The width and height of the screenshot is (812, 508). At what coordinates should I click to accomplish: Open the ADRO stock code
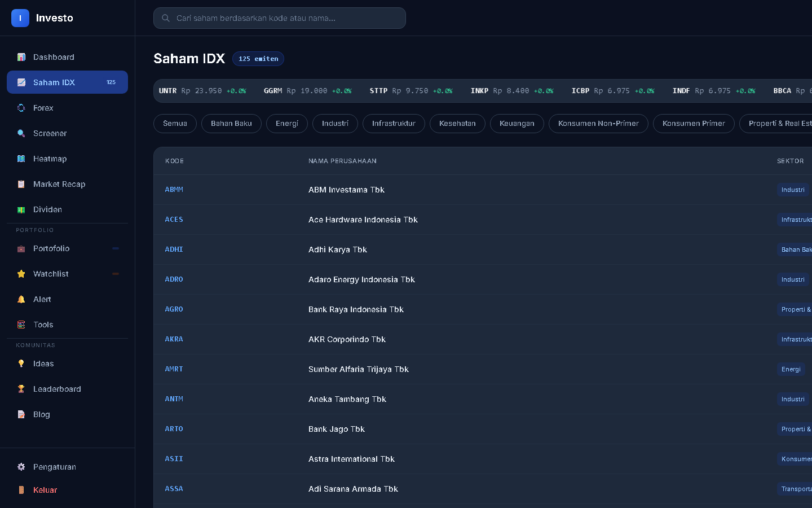[174, 279]
